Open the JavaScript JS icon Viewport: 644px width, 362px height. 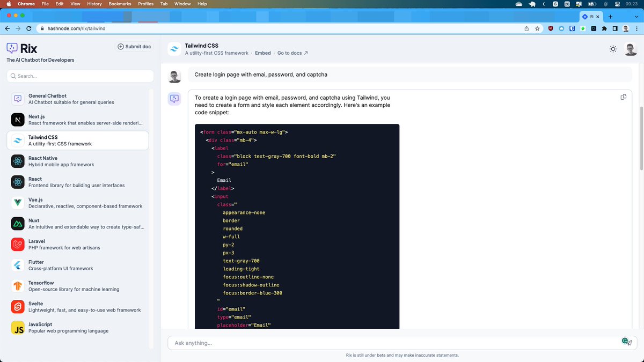[x=18, y=328]
